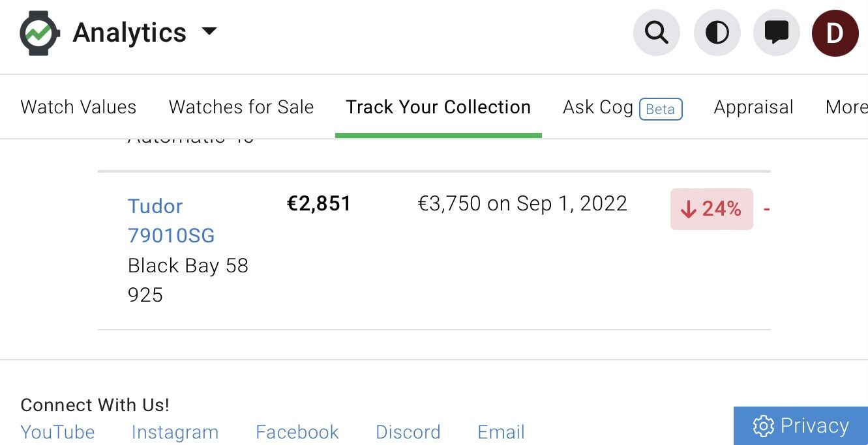Screen dimensions: 868x445
Task: Open the chat messages icon
Action: tap(777, 33)
